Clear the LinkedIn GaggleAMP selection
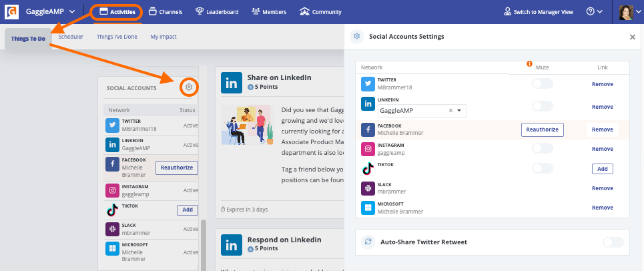This screenshot has height=271, width=644. click(x=450, y=110)
